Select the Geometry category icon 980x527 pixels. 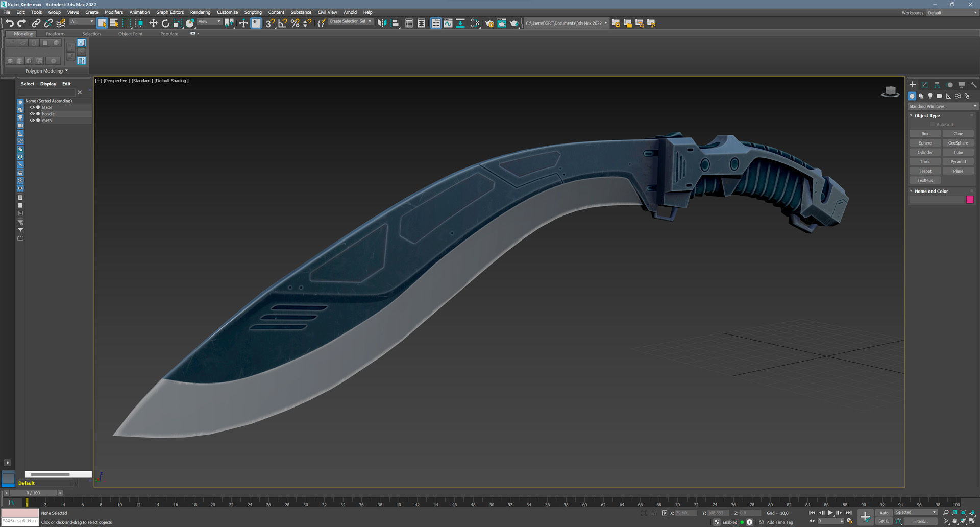click(912, 96)
